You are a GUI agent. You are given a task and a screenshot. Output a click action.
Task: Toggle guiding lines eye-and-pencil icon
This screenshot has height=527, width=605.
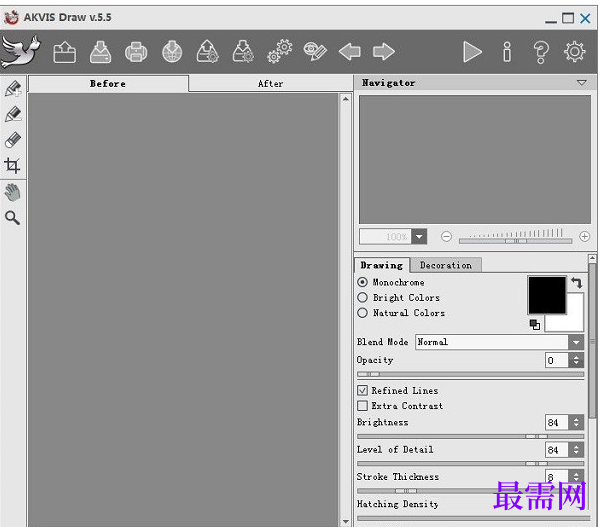pyautogui.click(x=315, y=52)
